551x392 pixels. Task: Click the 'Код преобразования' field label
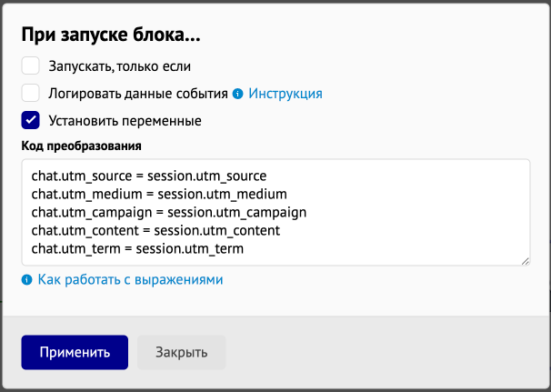(82, 146)
